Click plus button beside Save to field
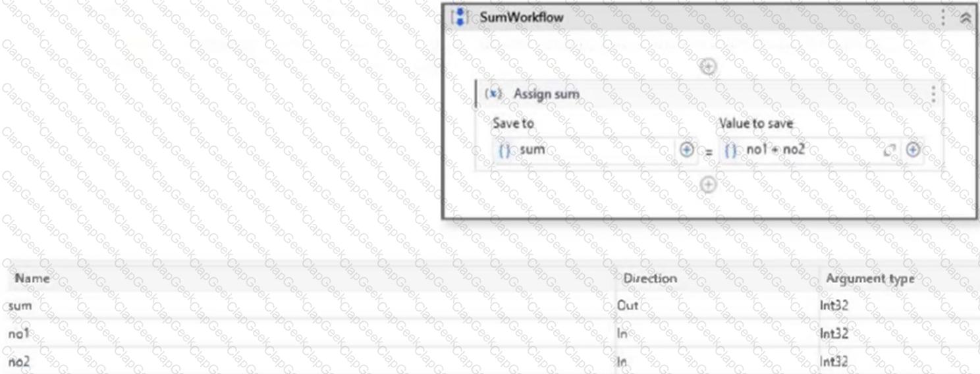980x374 pixels. (686, 150)
